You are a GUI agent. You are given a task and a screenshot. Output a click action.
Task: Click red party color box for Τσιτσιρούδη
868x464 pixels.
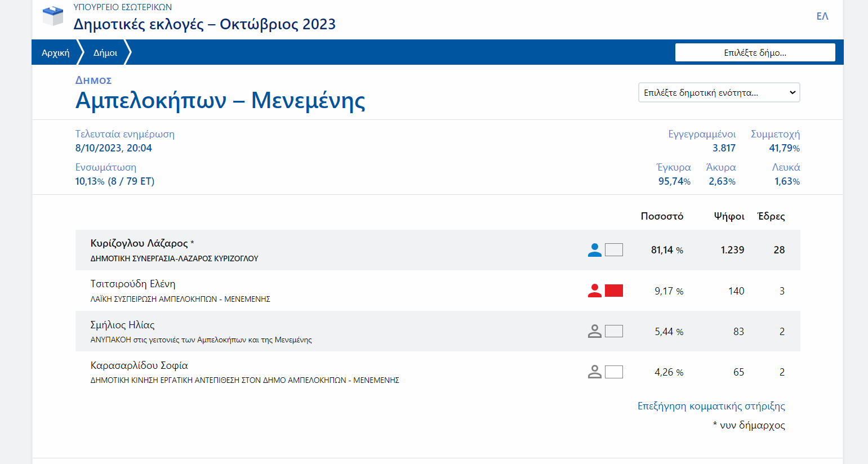pyautogui.click(x=613, y=291)
